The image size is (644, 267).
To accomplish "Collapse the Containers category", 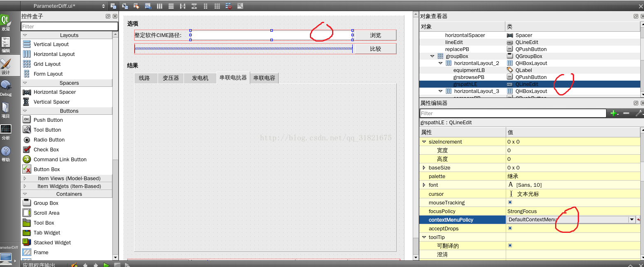I will [25, 194].
